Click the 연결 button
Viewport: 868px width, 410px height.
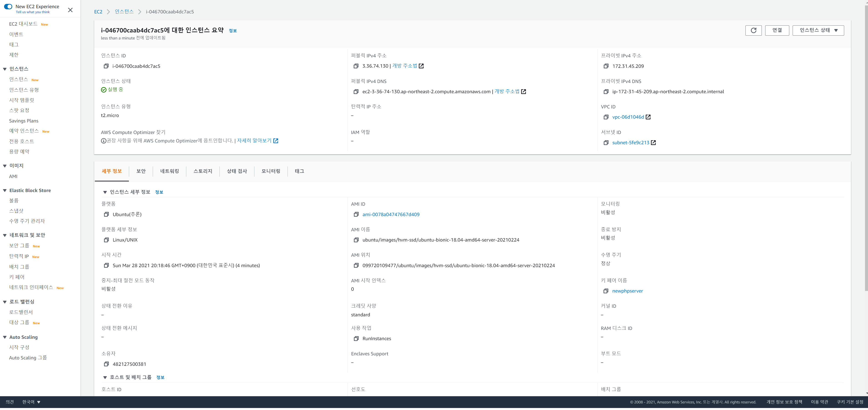point(777,30)
